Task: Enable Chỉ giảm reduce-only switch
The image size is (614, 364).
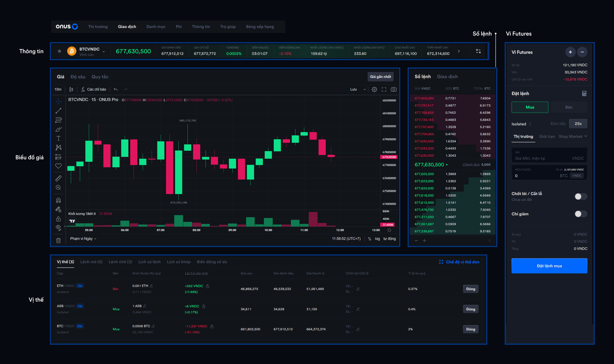Action: point(581,214)
